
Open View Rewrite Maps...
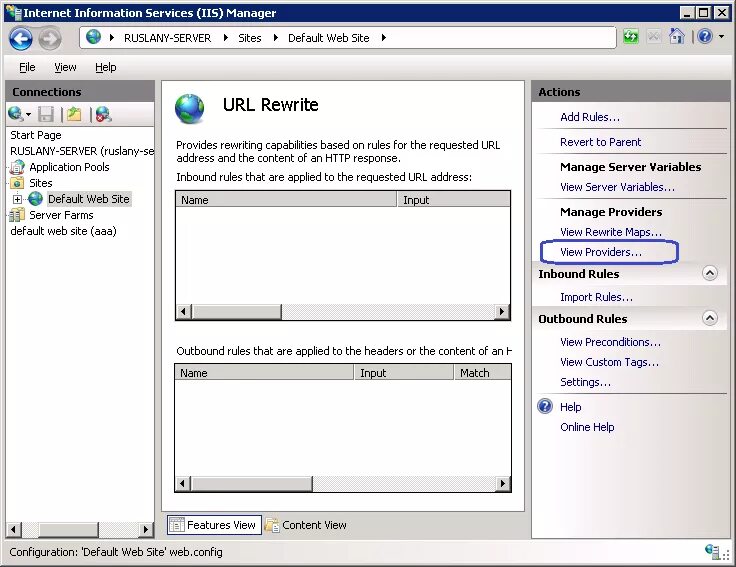(611, 232)
